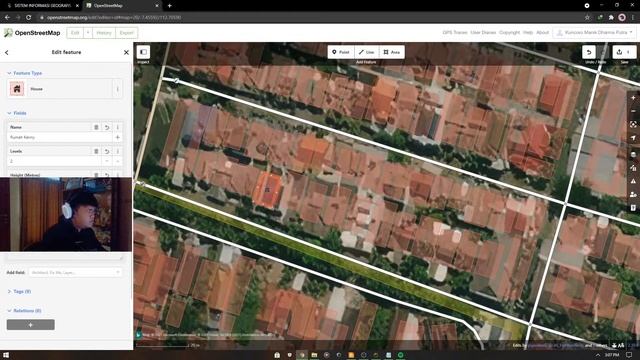Screen dimensions: 640x360
Task: Open the user account dropdown menu
Action: coord(594,33)
